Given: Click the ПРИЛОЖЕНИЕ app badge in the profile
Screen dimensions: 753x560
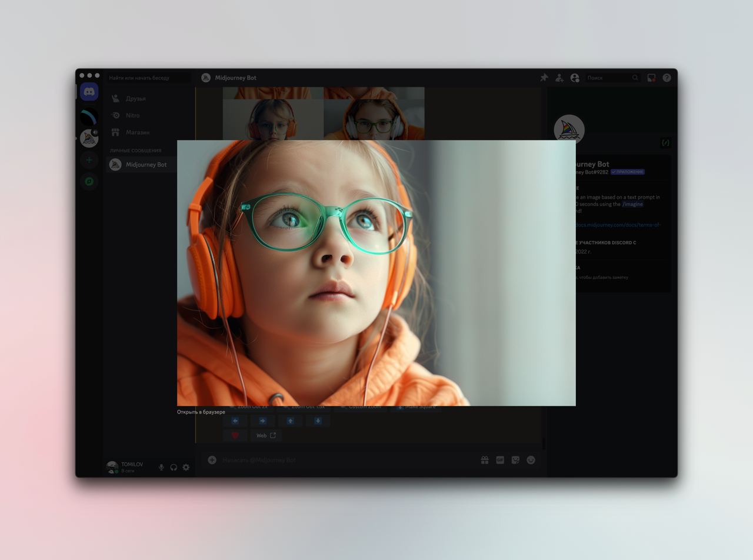Looking at the screenshot, I should pyautogui.click(x=628, y=172).
